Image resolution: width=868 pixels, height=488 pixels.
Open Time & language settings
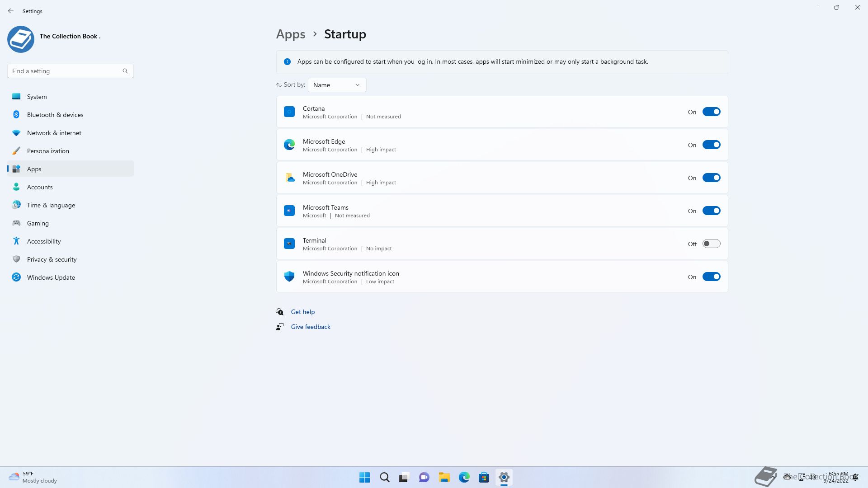tap(71, 205)
